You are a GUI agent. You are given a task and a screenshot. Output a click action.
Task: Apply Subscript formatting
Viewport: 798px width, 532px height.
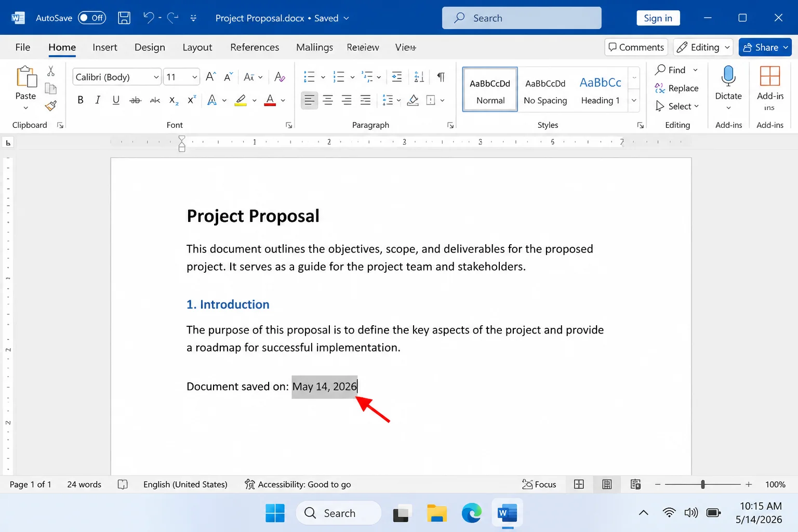[x=174, y=100]
